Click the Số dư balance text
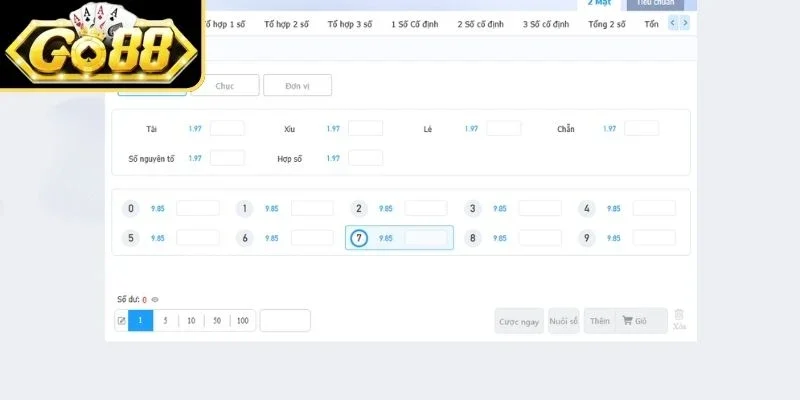Screen dimensions: 800x400 click(132, 299)
